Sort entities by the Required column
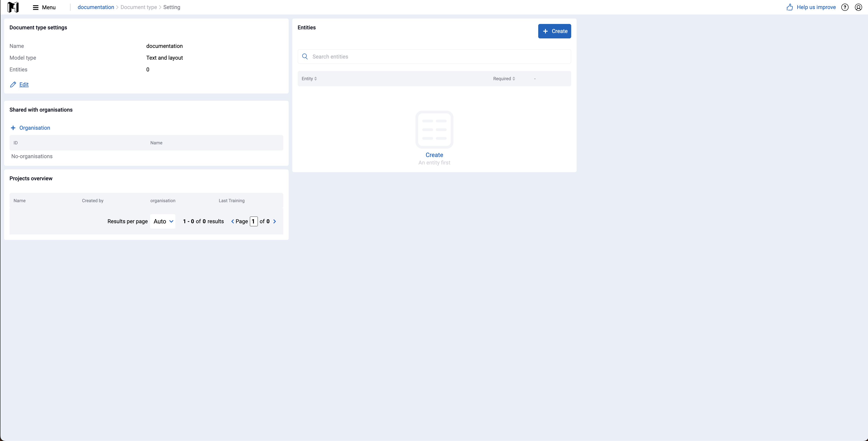The width and height of the screenshot is (868, 441). 504,78
